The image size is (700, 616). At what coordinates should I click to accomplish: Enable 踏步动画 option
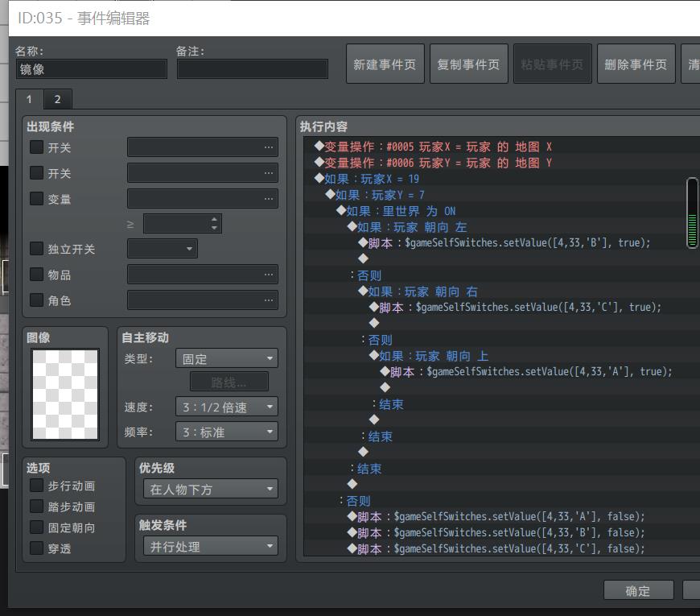tap(36, 506)
